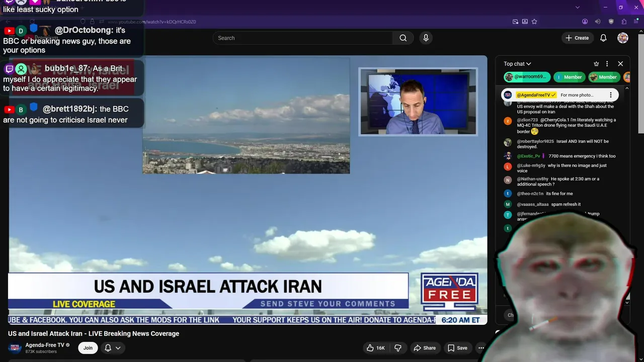Click the Share button
The width and height of the screenshot is (644, 362).
[425, 348]
